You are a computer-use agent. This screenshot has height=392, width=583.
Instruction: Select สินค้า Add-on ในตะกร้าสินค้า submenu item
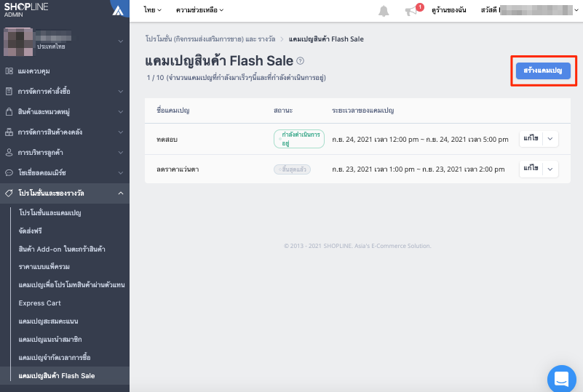pyautogui.click(x=62, y=249)
